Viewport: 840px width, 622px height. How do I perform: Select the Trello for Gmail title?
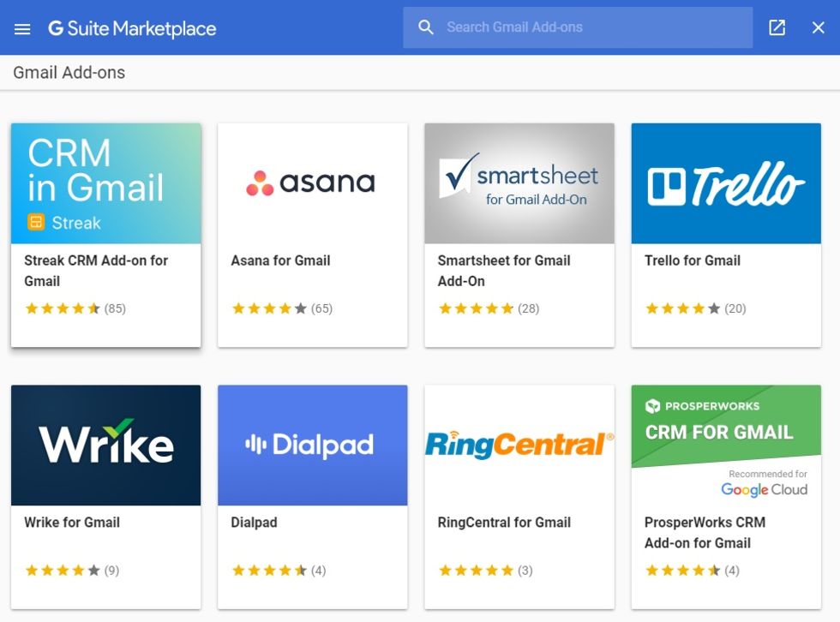(693, 260)
